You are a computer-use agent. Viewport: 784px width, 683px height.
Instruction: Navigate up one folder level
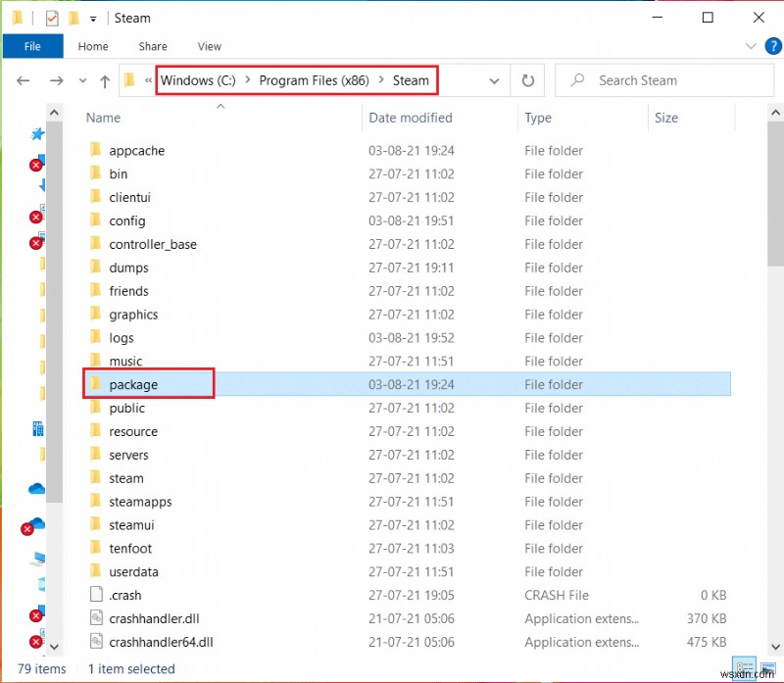(x=106, y=80)
